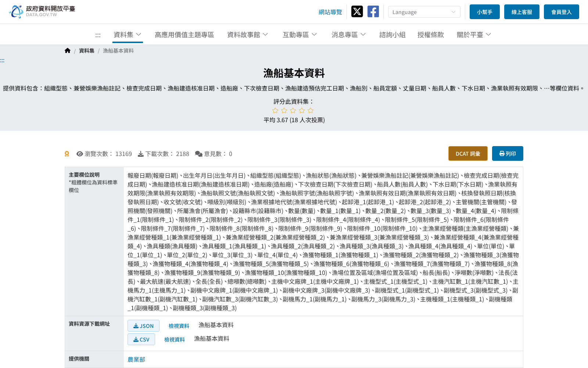
Task: Click the 列印 print button
Action: click(x=508, y=153)
